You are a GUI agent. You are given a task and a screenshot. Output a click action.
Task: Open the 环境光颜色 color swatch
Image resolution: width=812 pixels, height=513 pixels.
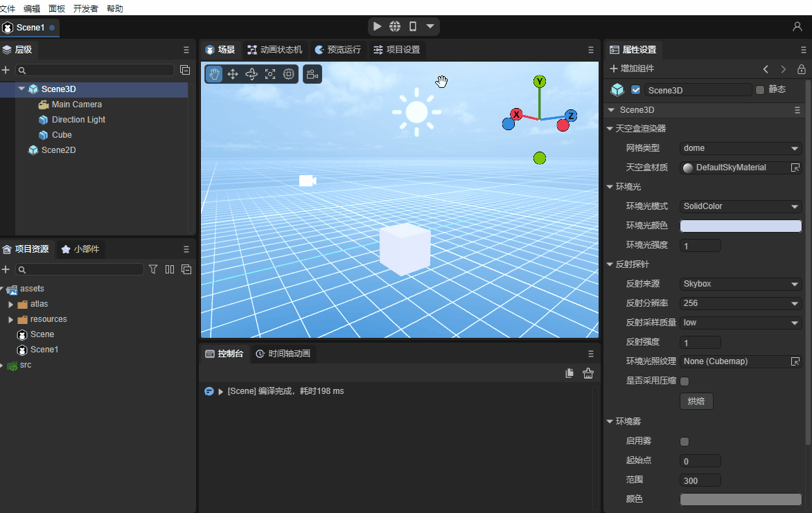click(x=740, y=226)
